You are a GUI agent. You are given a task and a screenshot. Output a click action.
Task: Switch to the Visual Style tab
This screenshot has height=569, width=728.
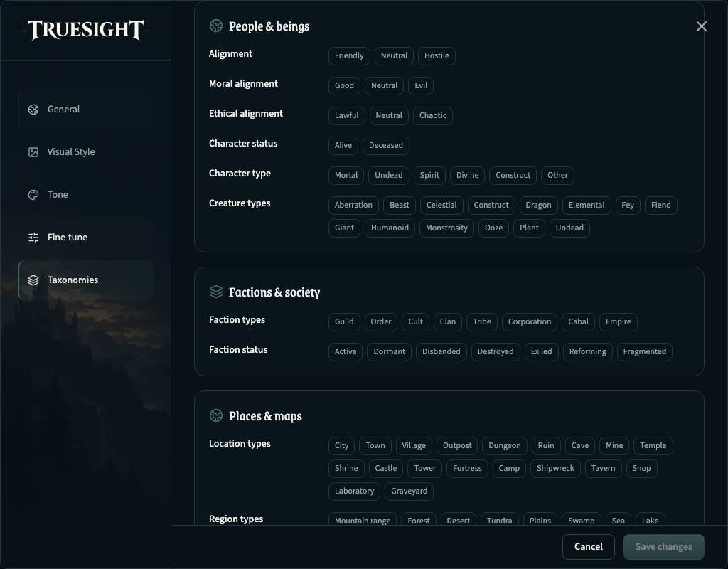[86, 152]
